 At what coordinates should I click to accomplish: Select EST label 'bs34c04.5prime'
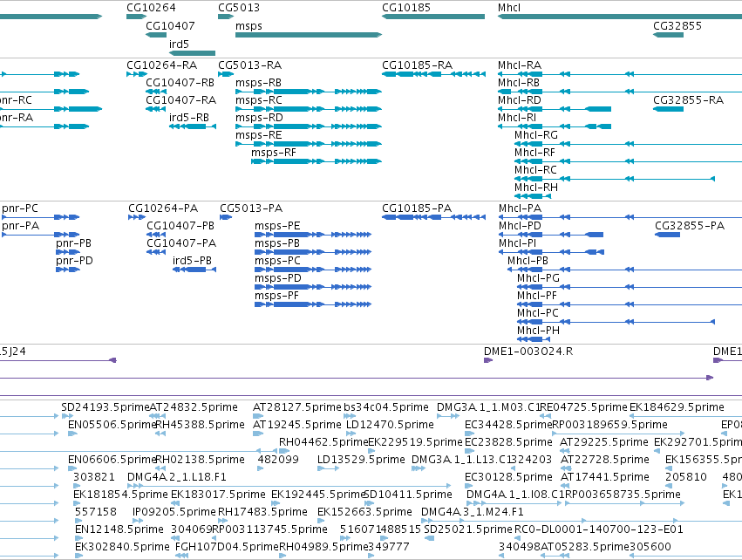[386, 407]
